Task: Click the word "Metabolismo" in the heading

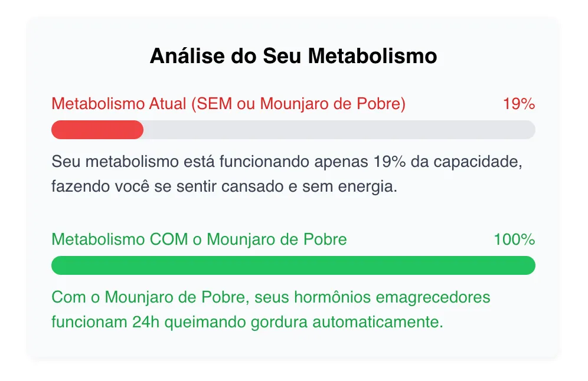Action: (373, 57)
